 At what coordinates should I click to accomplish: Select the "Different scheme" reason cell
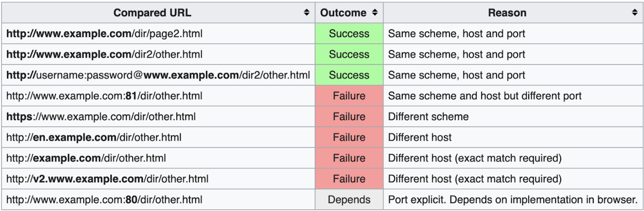coord(428,117)
